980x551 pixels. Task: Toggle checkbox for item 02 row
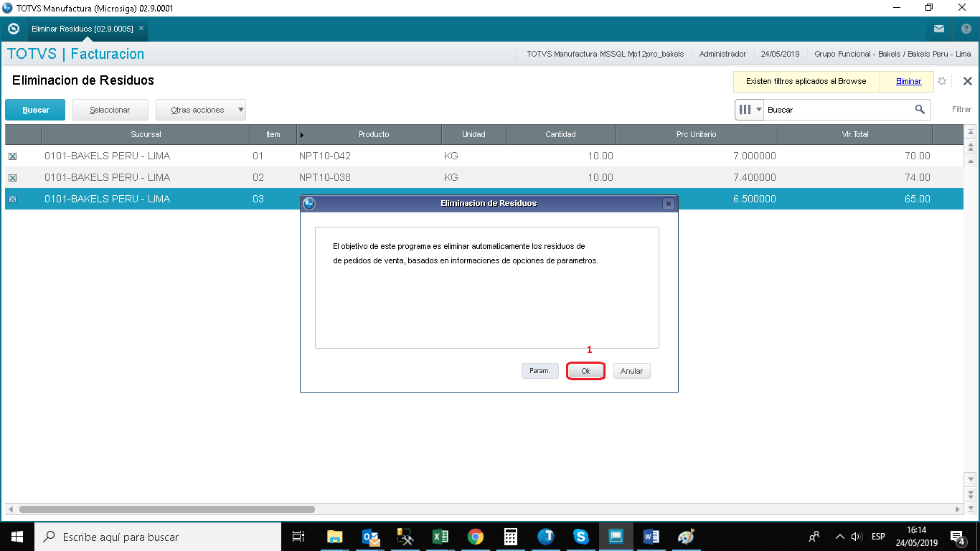click(12, 178)
